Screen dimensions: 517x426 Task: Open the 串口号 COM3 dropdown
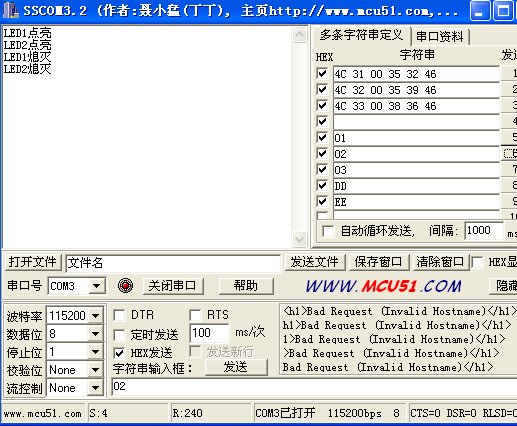[x=97, y=286]
